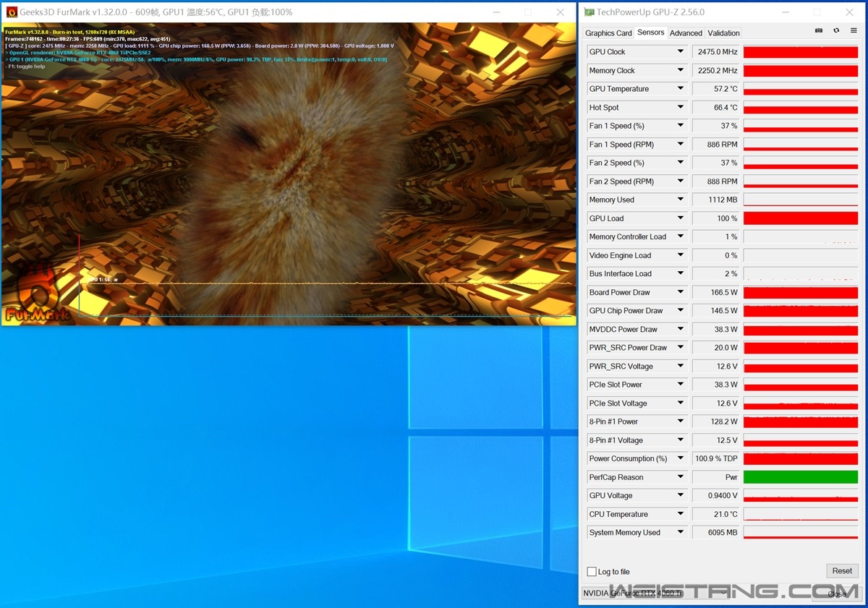Click the green PerfCap Reason graph bar
Viewport: 868px width, 608px height.
tap(801, 477)
